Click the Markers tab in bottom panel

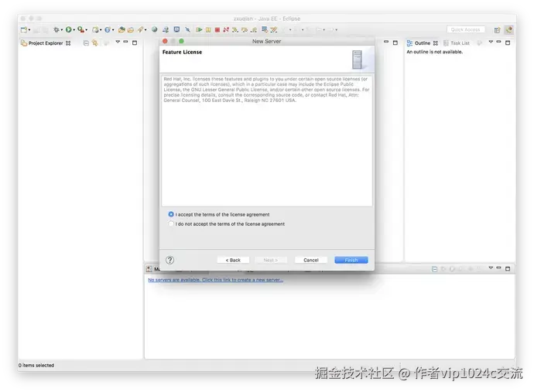pos(153,269)
